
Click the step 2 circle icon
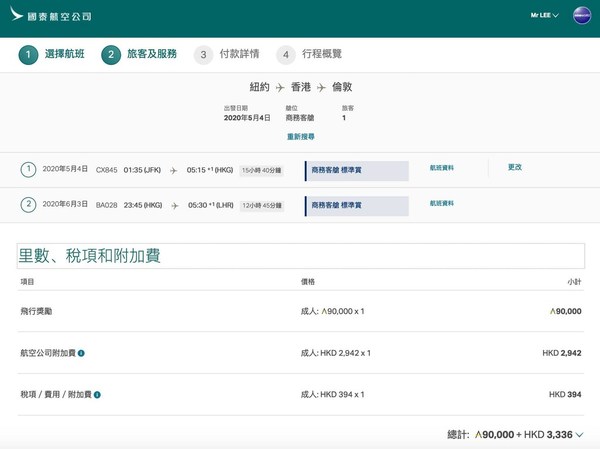click(111, 55)
